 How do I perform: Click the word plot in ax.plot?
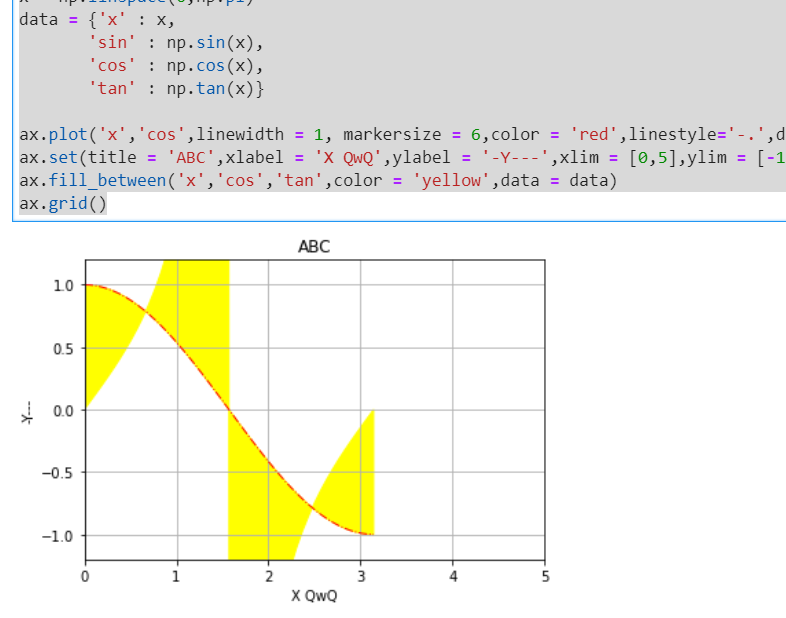coord(68,135)
